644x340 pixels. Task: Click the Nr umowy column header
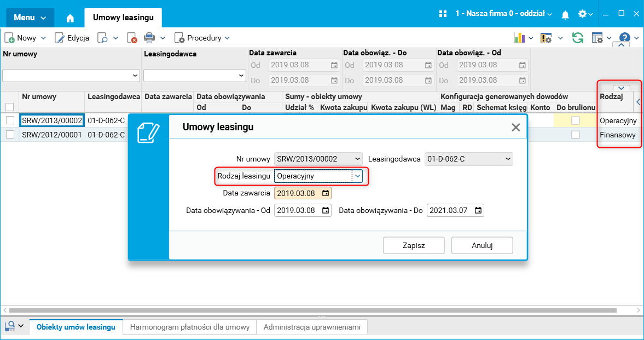(39, 96)
